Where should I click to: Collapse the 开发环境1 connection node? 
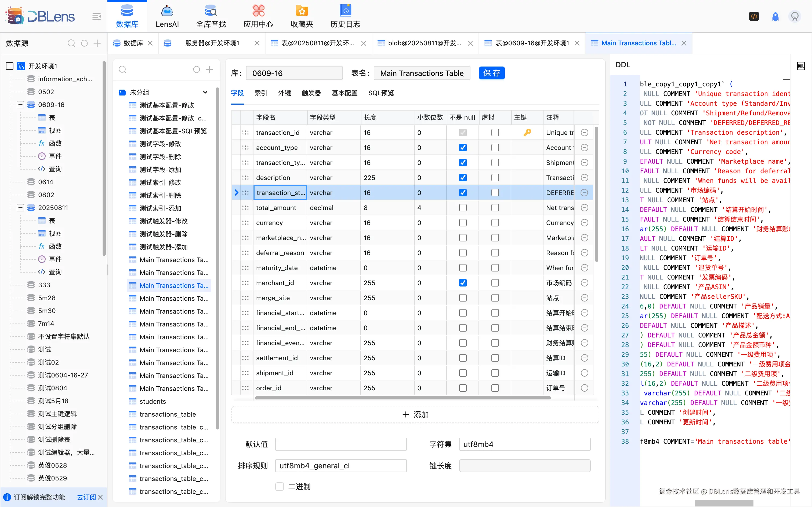(x=10, y=66)
